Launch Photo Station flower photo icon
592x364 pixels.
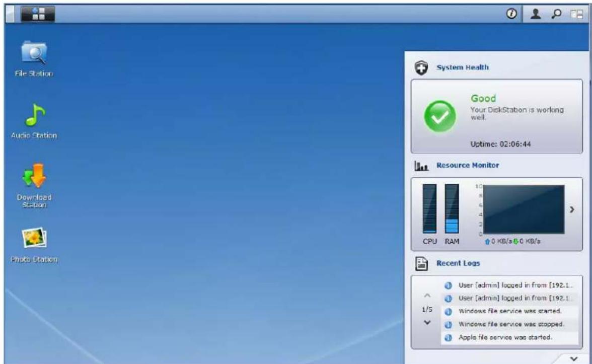click(x=34, y=238)
